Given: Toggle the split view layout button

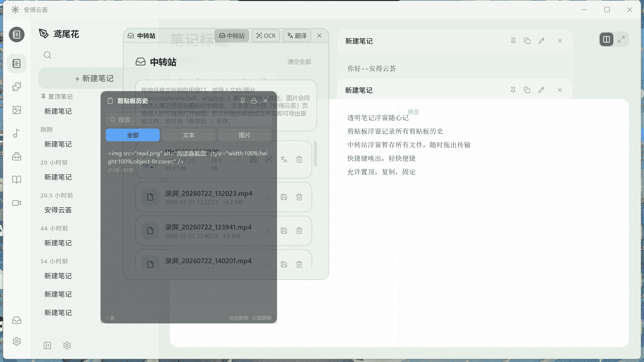Looking at the screenshot, I should tap(606, 40).
